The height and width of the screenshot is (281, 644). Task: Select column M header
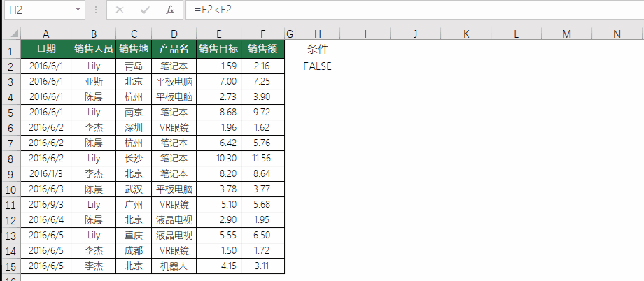567,34
